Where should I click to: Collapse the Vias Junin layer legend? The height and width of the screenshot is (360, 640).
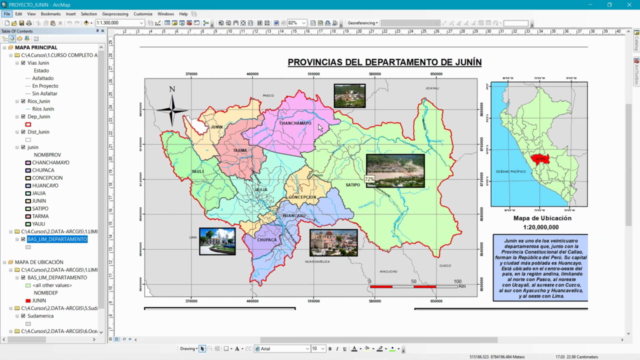pyautogui.click(x=17, y=63)
